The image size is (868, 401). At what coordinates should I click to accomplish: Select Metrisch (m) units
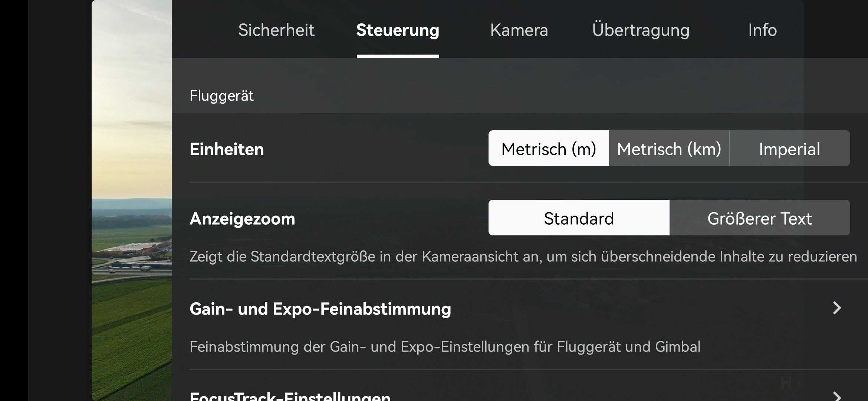point(549,149)
